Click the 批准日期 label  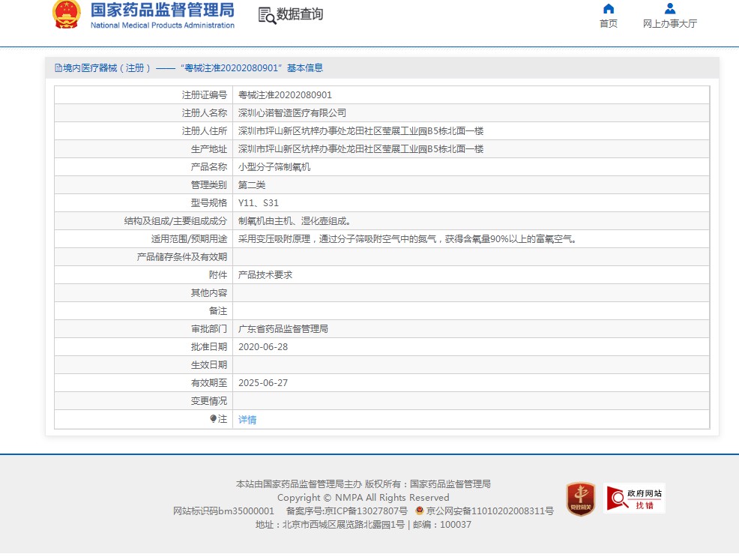209,347
